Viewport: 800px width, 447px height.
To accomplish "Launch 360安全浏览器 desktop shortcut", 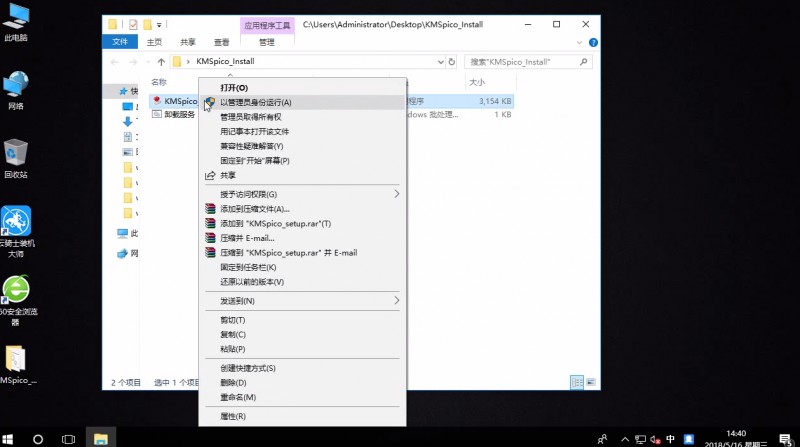I will [x=16, y=301].
